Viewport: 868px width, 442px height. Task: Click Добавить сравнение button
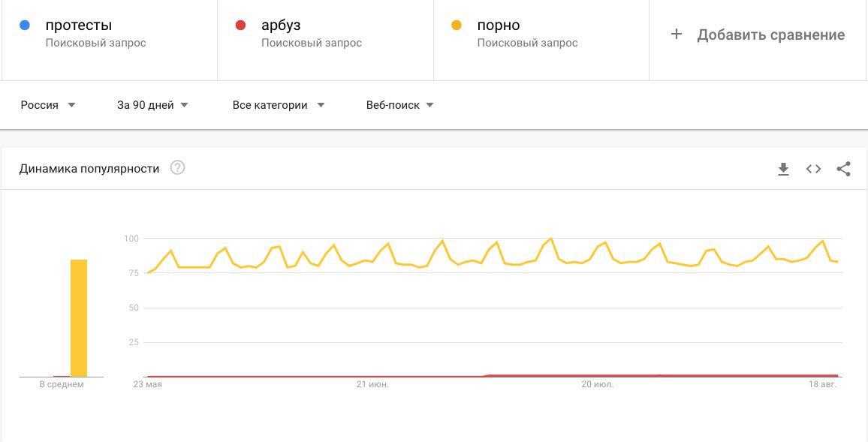758,35
